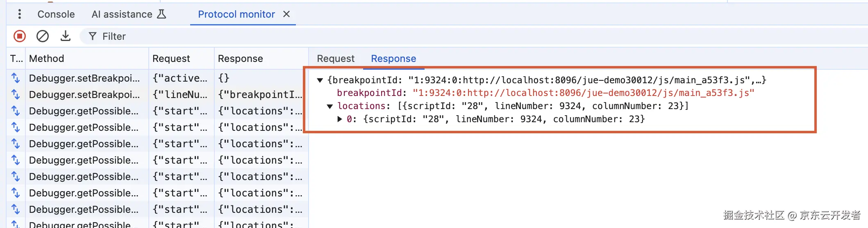This screenshot has width=868, height=228.
Task: Collapse the root breakpointId response object
Action: click(320, 80)
